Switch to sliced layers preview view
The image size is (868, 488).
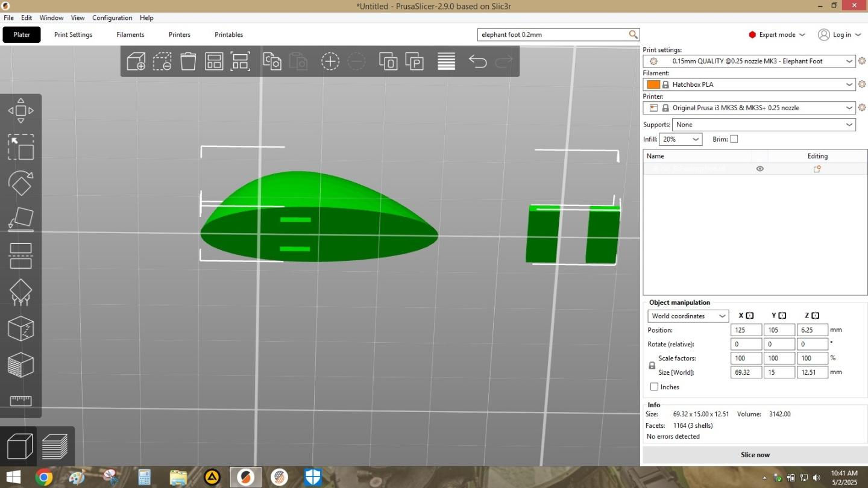point(55,446)
